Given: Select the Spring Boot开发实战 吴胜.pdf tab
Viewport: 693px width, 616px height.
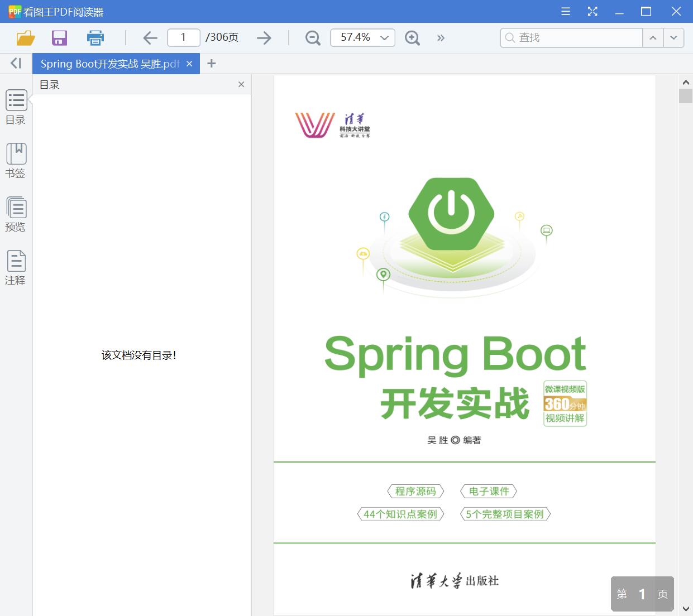Looking at the screenshot, I should point(110,64).
